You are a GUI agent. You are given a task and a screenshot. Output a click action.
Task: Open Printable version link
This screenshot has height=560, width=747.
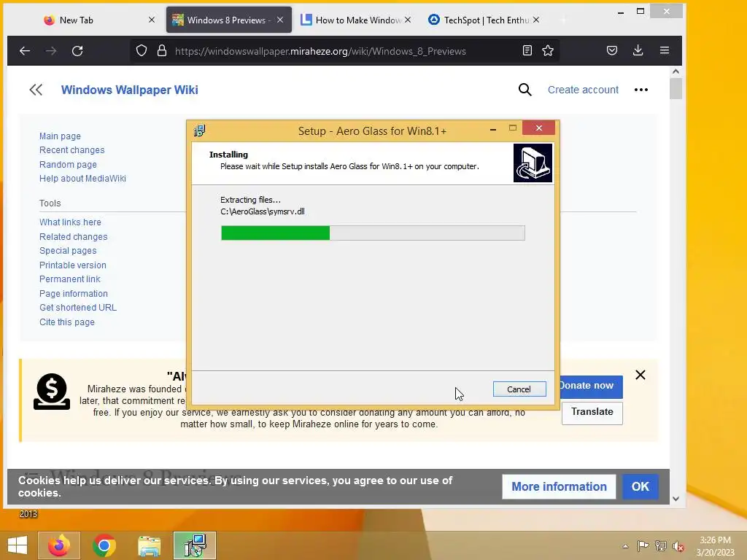(73, 265)
